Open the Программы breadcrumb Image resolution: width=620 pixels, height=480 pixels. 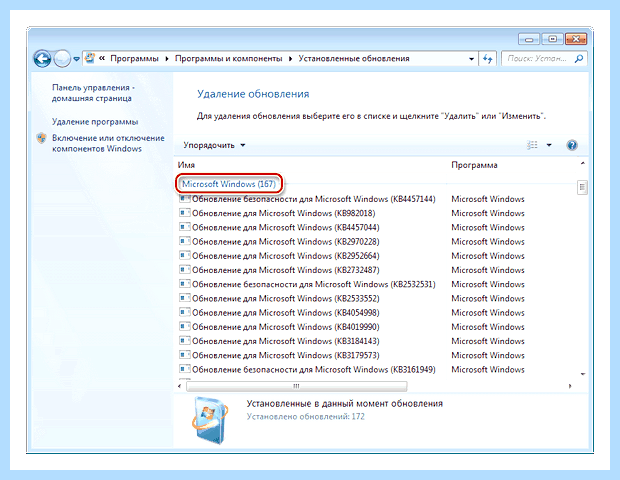click(x=134, y=59)
